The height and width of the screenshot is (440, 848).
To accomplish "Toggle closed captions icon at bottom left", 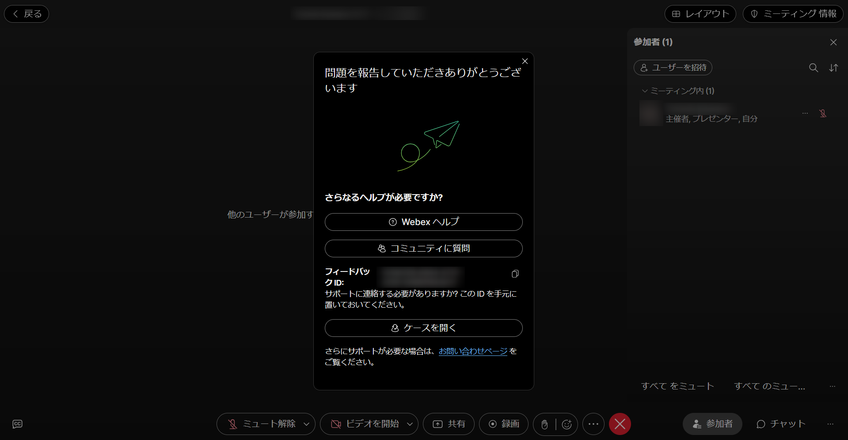I will point(17,424).
